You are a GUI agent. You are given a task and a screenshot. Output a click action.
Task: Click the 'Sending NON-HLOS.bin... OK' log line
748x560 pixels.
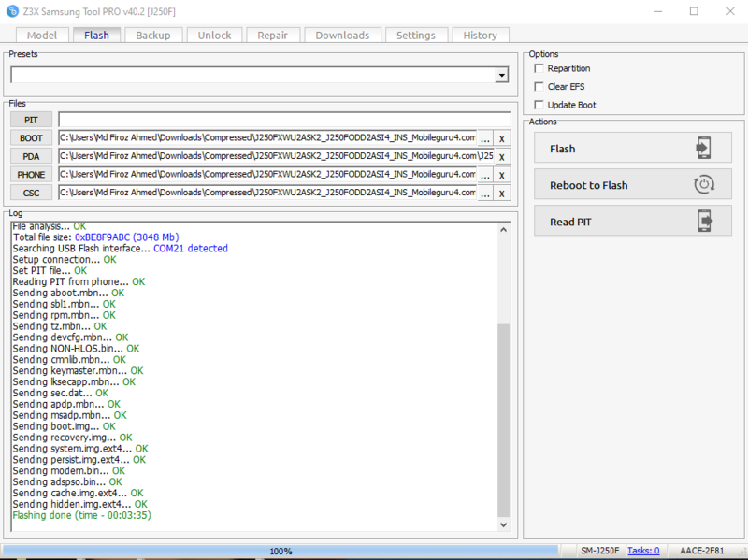tap(76, 348)
